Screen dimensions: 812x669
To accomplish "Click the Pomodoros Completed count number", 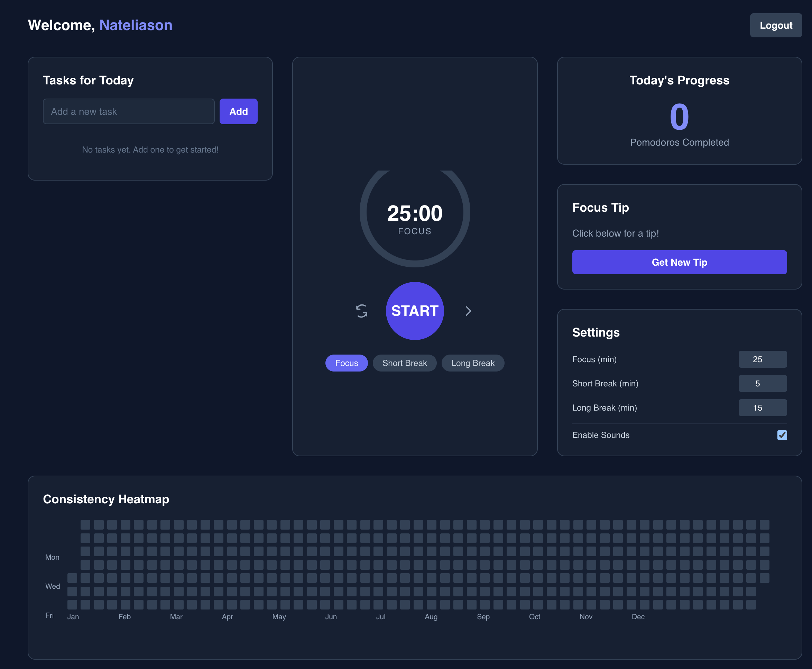I will pyautogui.click(x=679, y=117).
